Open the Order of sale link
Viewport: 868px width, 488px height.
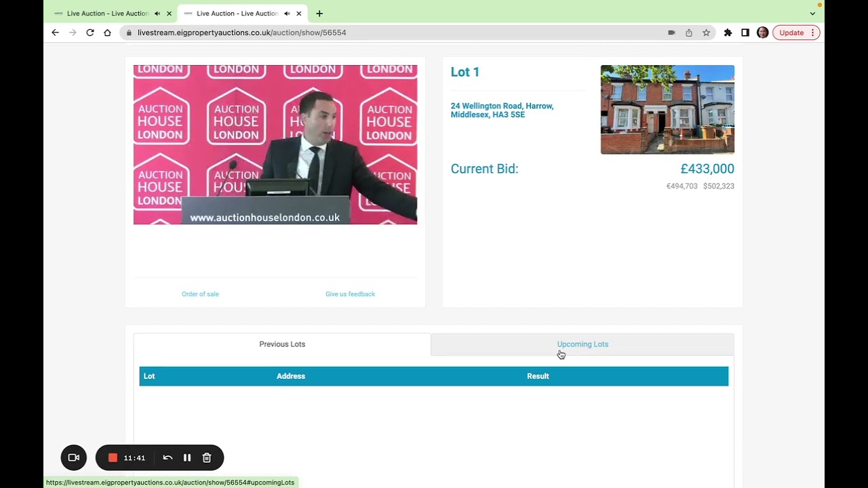pos(200,294)
